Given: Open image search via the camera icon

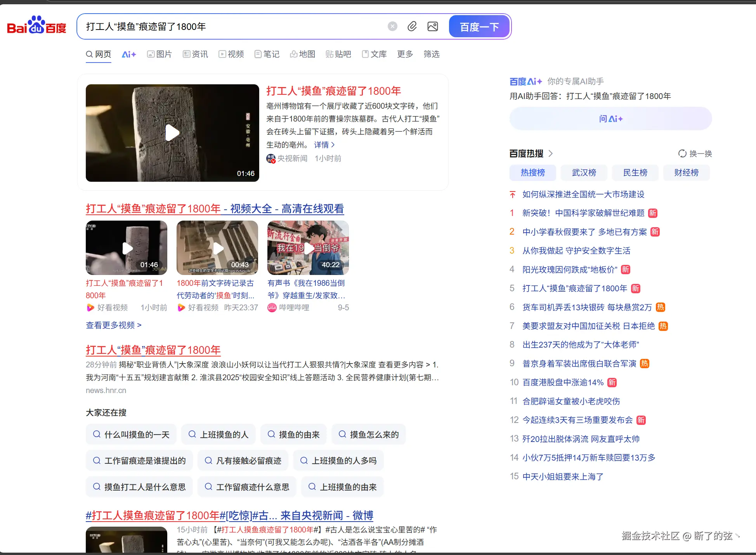Looking at the screenshot, I should click(432, 26).
